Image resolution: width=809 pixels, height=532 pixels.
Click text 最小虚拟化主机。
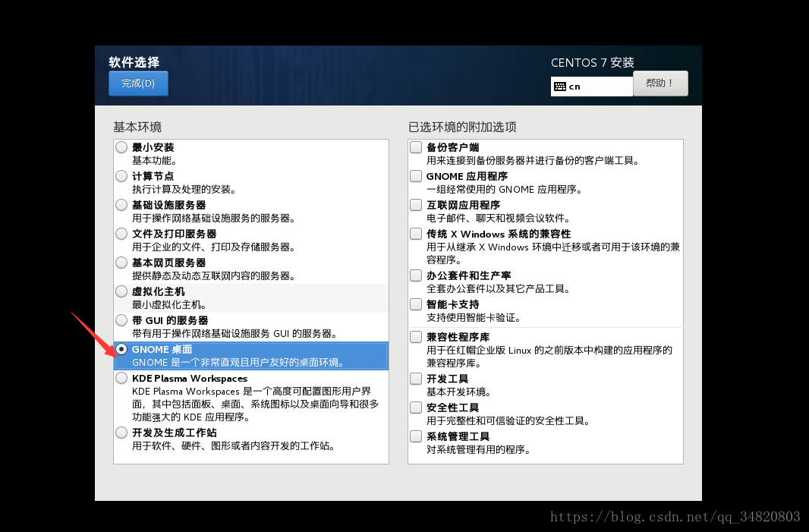click(170, 305)
